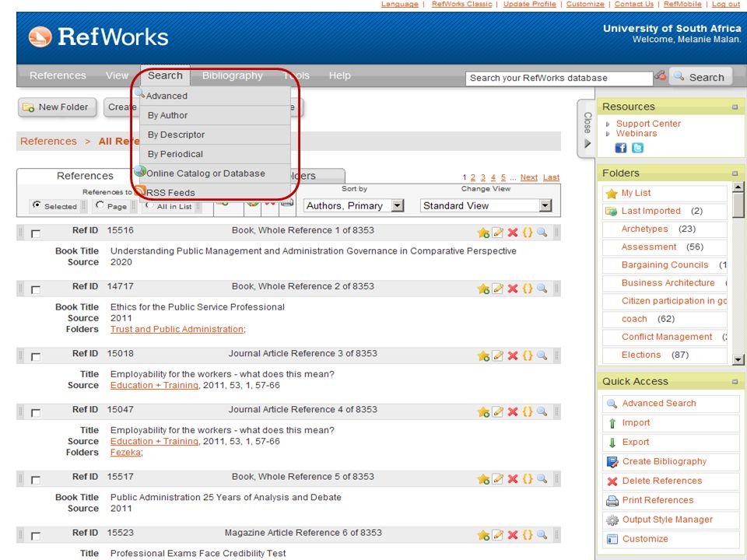Click the RefWorks logo
Image resolution: width=747 pixels, height=560 pixels.
(99, 37)
